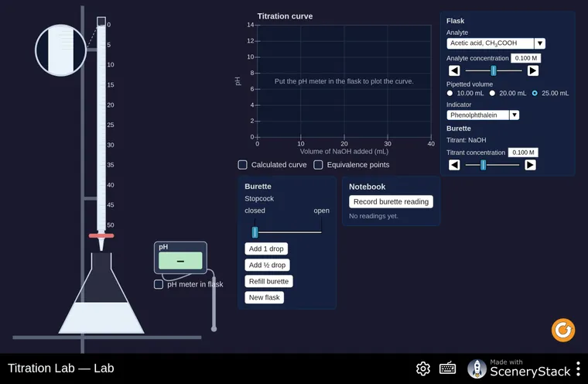Click the 'closed' stopcock label

pos(255,211)
